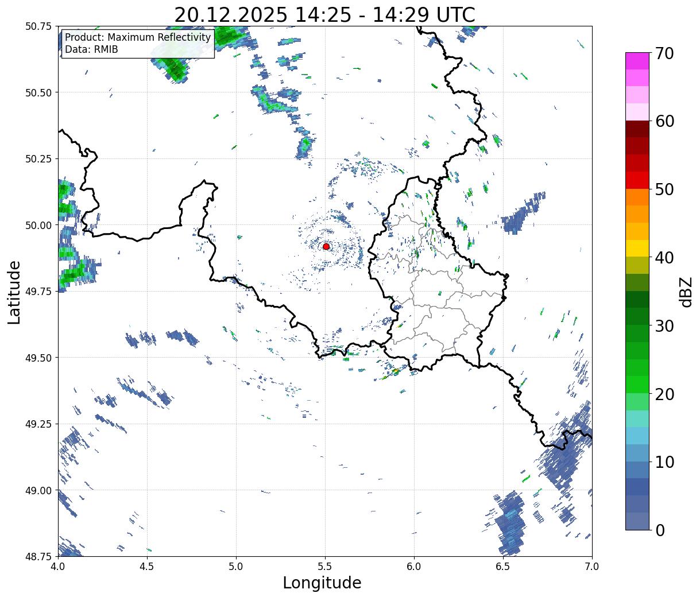Click the latitude tick label 50.75
Image resolution: width=700 pixels, height=597 pixels.
(x=38, y=26)
